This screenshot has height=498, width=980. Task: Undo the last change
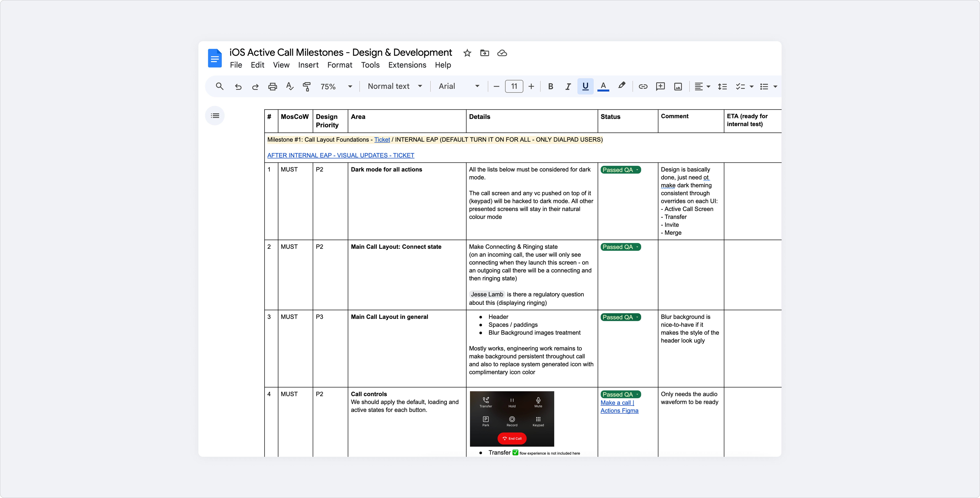[238, 86]
